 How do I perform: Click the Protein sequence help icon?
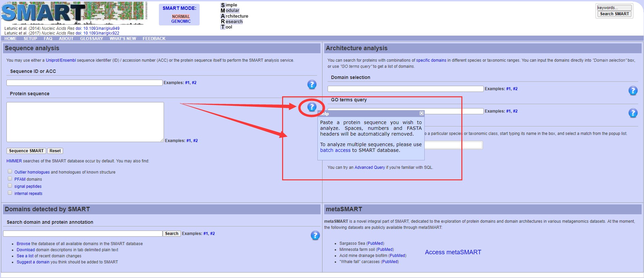tap(312, 107)
